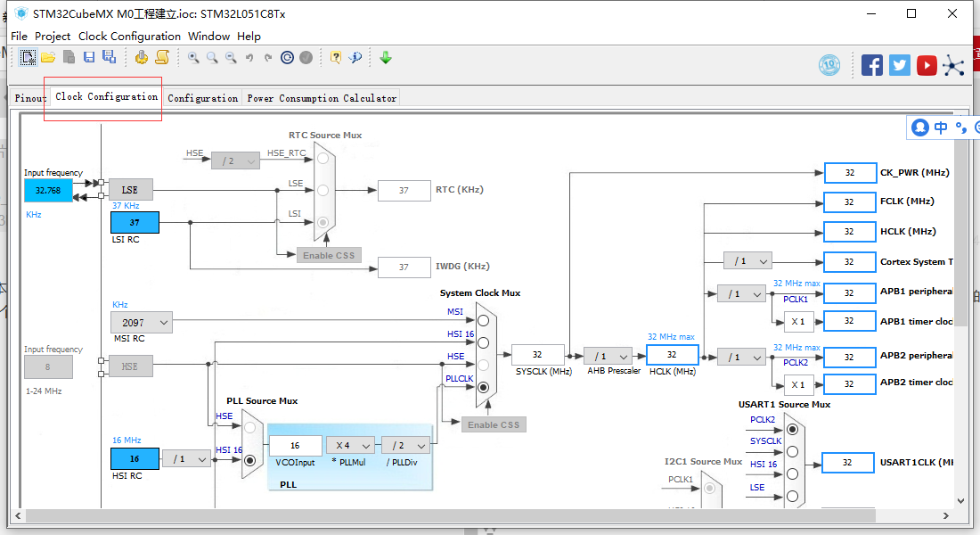Viewport: 980px width, 535px height.
Task: Switch to the Configuration tab
Action: (202, 98)
